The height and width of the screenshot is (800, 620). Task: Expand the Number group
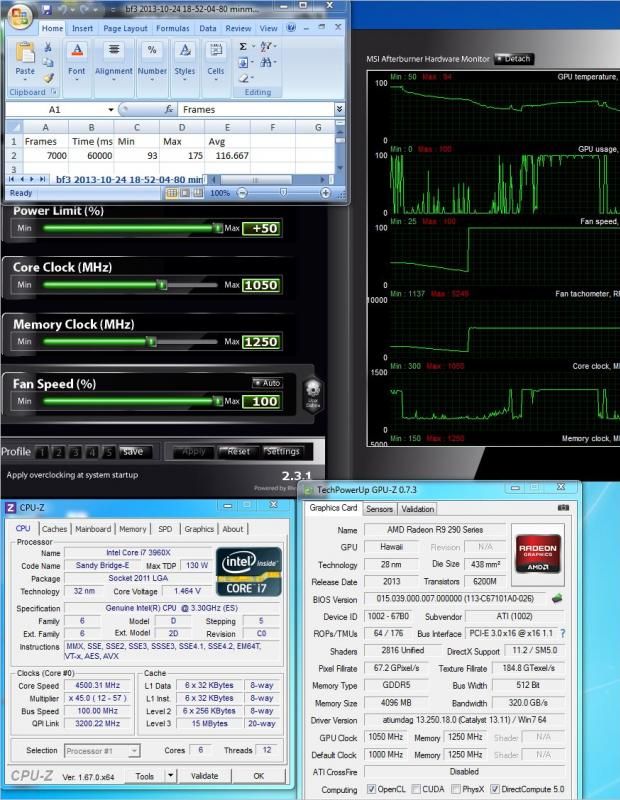click(152, 63)
